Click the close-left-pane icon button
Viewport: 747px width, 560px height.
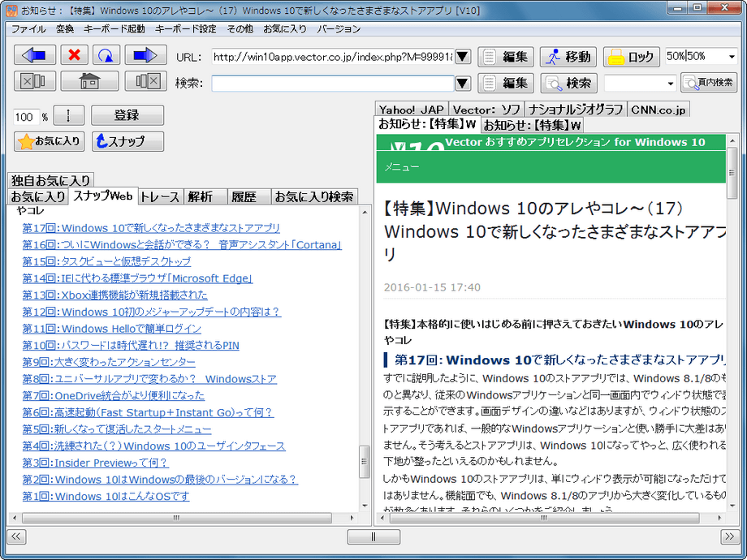35,81
